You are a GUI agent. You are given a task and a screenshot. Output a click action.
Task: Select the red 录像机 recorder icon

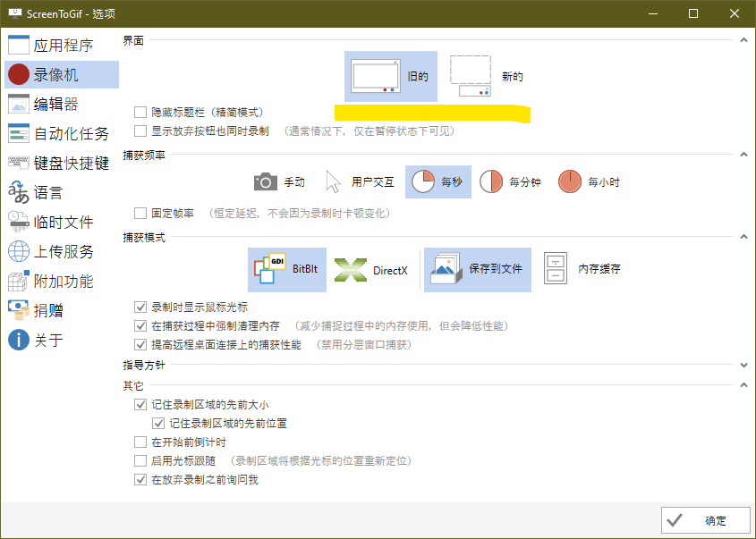[x=18, y=75]
